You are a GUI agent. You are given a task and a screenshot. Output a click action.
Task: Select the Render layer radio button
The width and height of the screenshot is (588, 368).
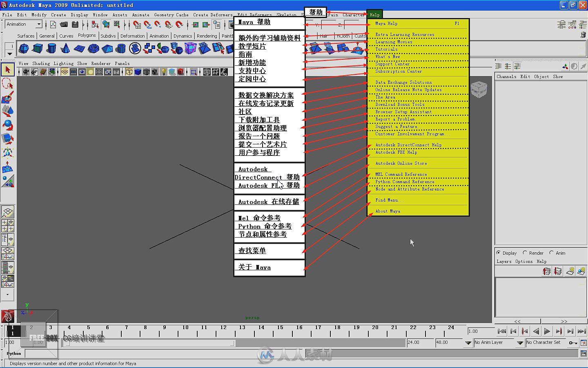525,253
